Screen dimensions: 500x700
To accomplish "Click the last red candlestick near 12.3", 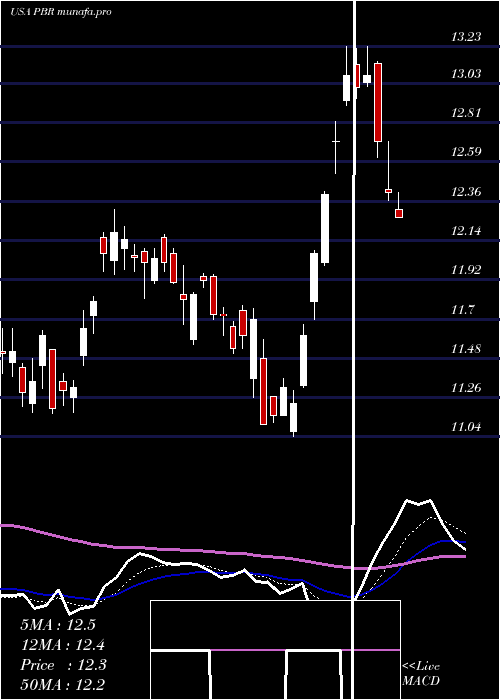I will (x=399, y=213).
